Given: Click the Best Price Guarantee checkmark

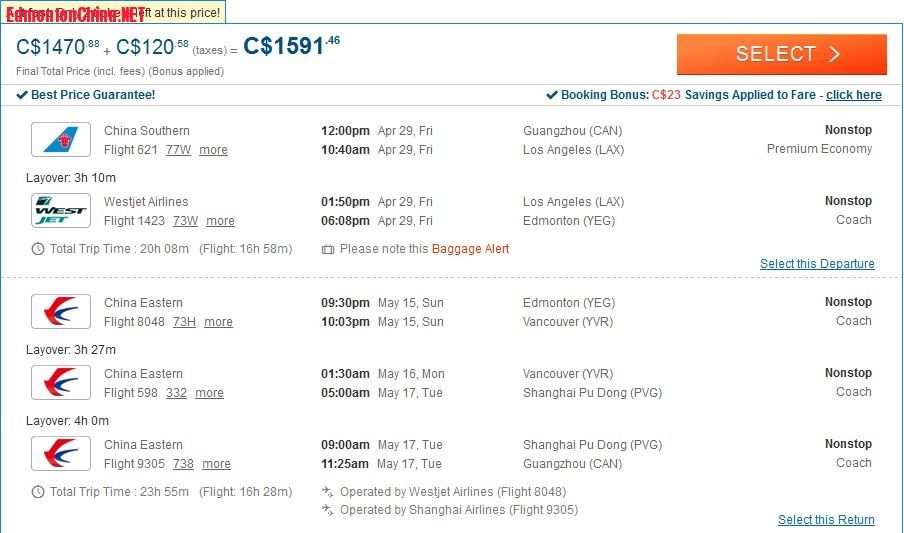Looking at the screenshot, I should [x=23, y=95].
